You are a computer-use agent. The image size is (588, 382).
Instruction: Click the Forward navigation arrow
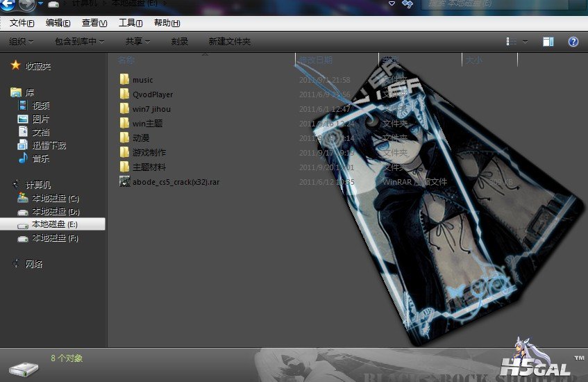tap(26, 4)
